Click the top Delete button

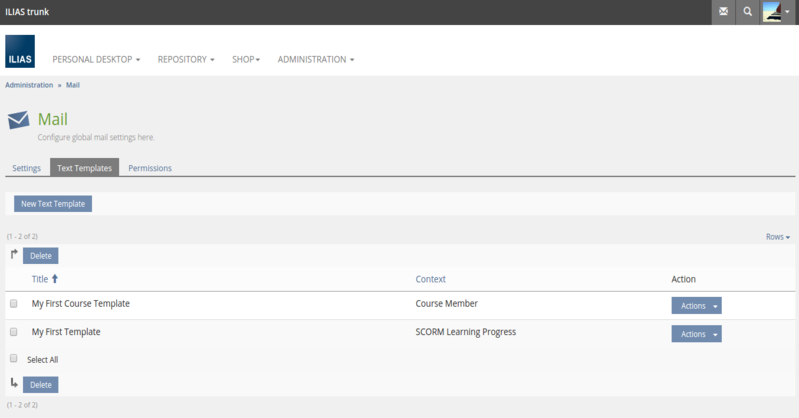pos(41,256)
